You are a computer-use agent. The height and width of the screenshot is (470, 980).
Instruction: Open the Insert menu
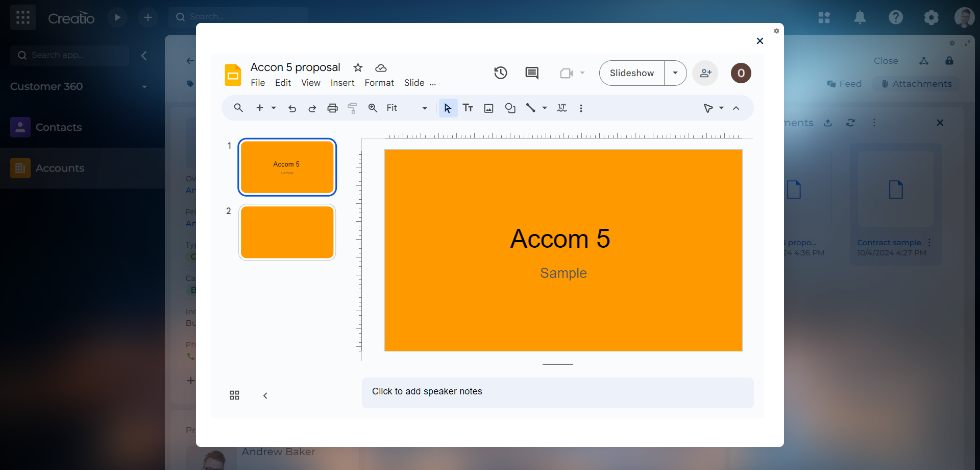coord(342,83)
